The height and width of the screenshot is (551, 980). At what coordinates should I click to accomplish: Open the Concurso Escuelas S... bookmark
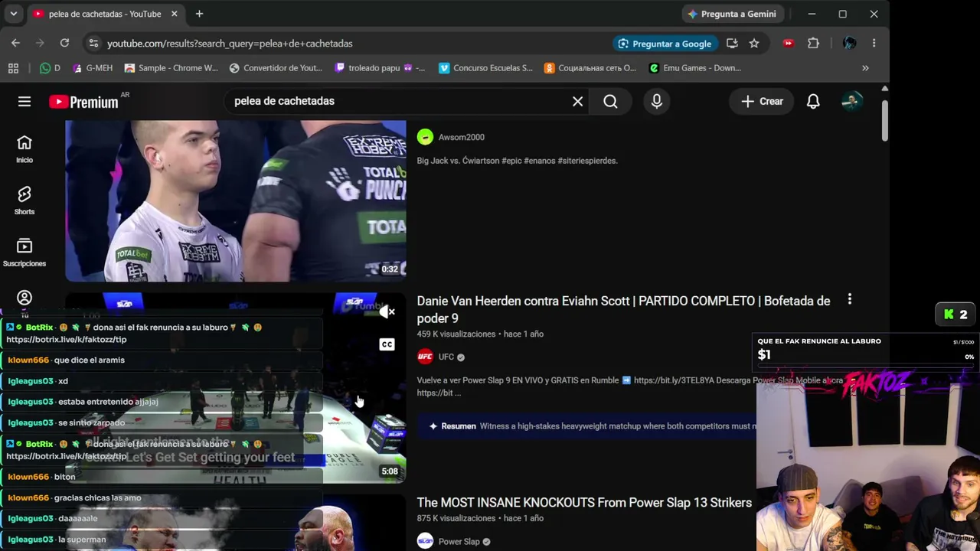coord(485,68)
